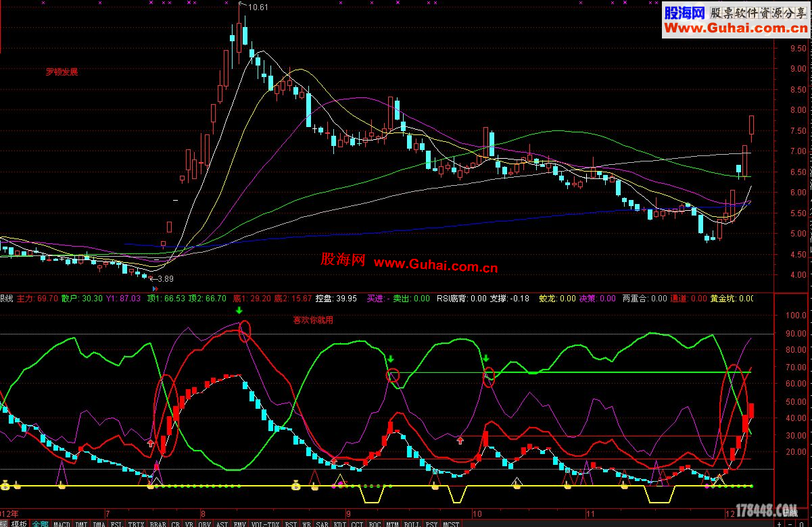The height and width of the screenshot is (527, 812).
Task: Switch to the WR indicator tab
Action: 306,524
